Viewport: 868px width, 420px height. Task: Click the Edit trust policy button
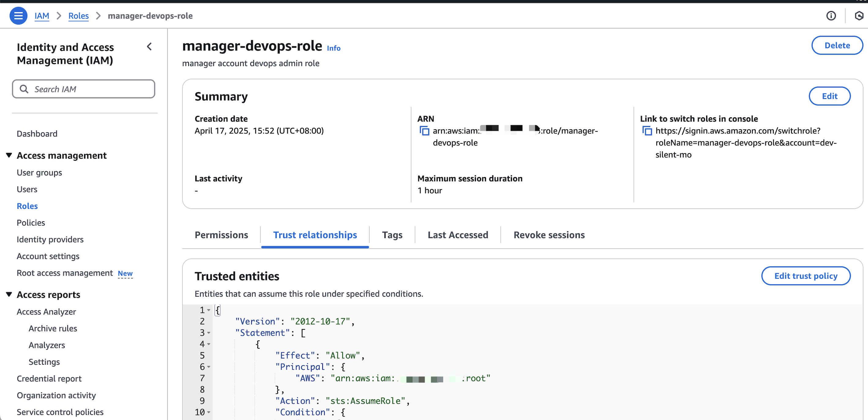coord(805,276)
